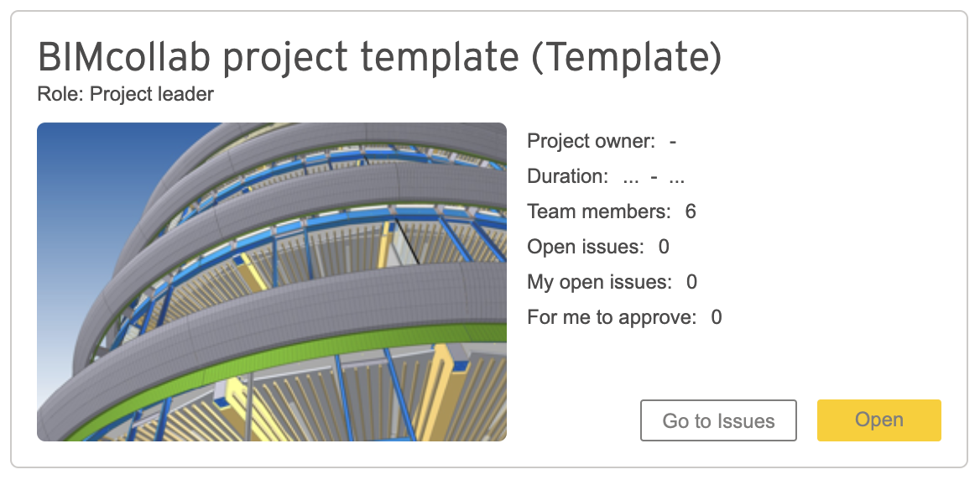This screenshot has height=480, width=980.
Task: Click the team members count of 6
Action: click(x=690, y=211)
